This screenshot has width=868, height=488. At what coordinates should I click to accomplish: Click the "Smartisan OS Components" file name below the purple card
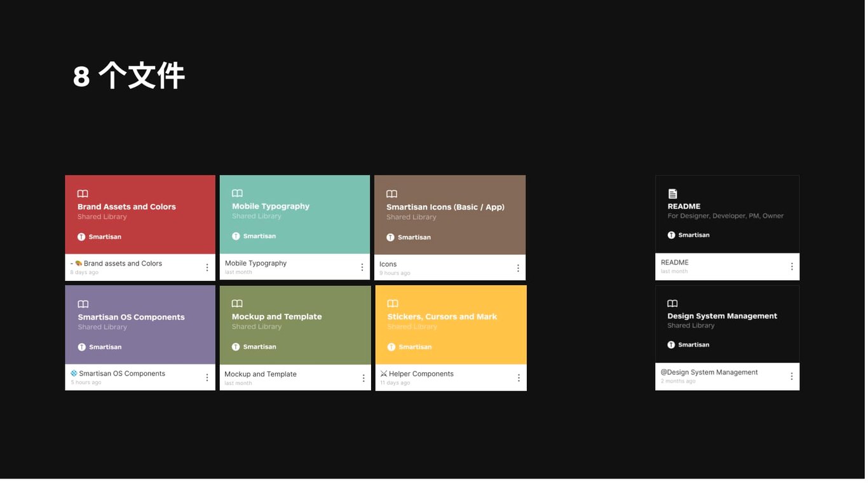coord(122,374)
